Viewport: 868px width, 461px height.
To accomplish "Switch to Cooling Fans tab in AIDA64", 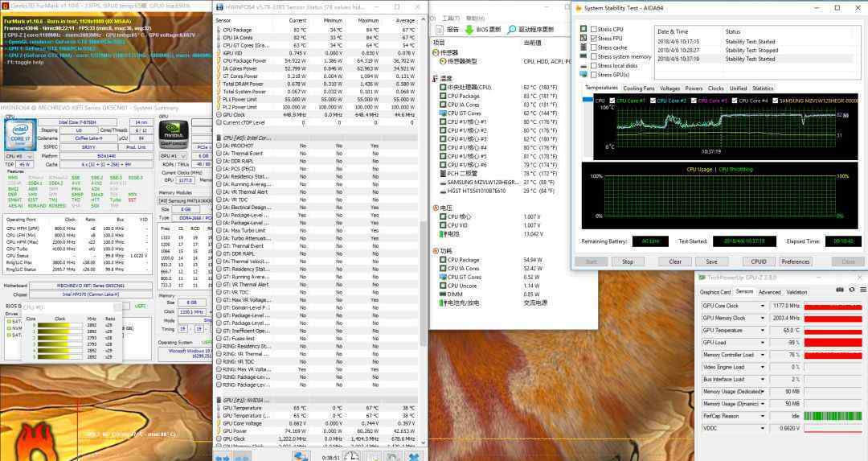I will click(x=638, y=88).
